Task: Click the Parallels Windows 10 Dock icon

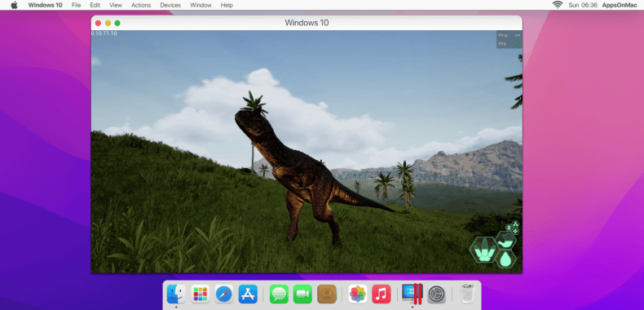Action: tap(412, 294)
